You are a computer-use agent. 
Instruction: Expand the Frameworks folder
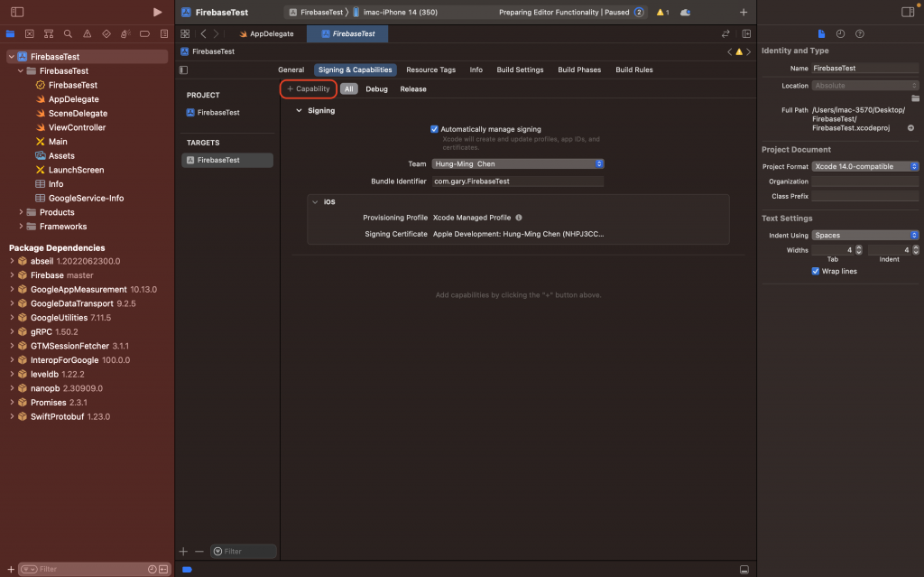(x=21, y=226)
